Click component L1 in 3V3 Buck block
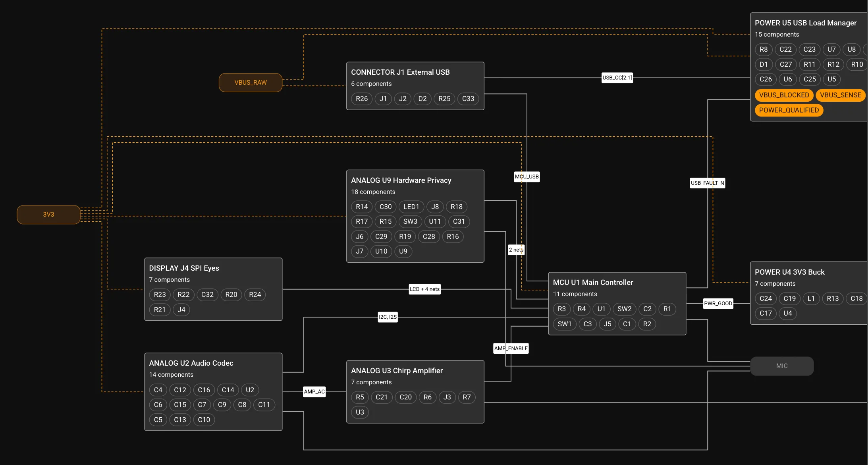 click(811, 299)
